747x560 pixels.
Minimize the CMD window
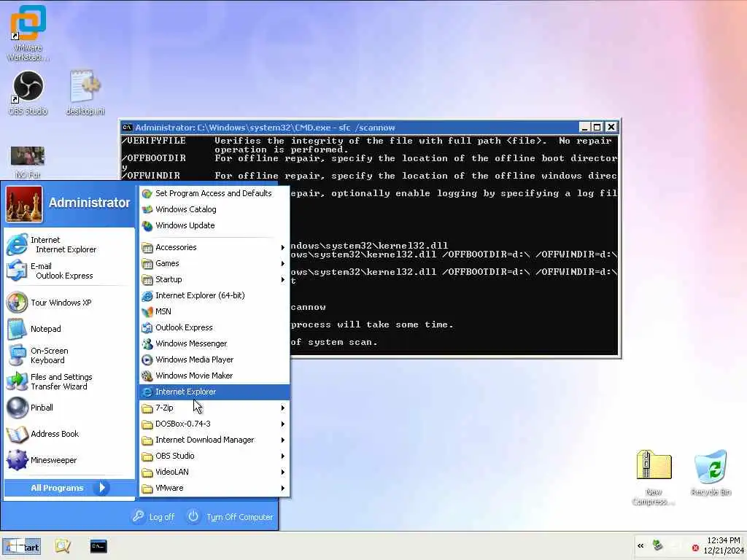tap(584, 127)
